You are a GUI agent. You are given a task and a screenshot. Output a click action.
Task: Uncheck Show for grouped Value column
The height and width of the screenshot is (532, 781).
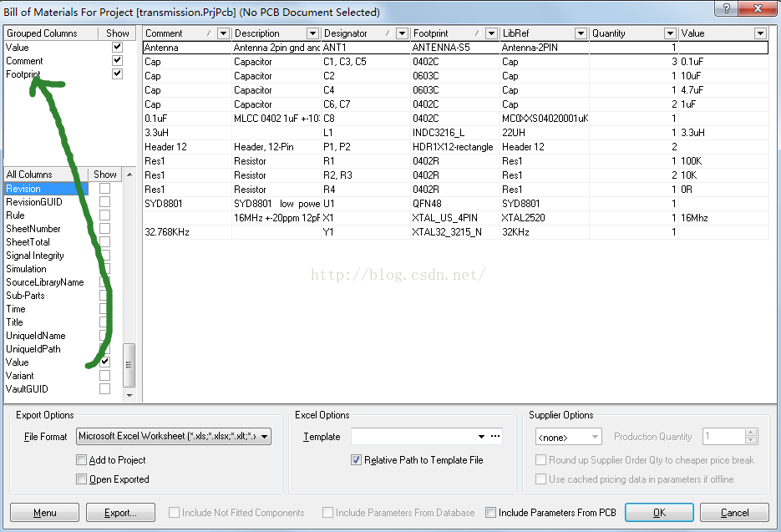click(x=117, y=47)
